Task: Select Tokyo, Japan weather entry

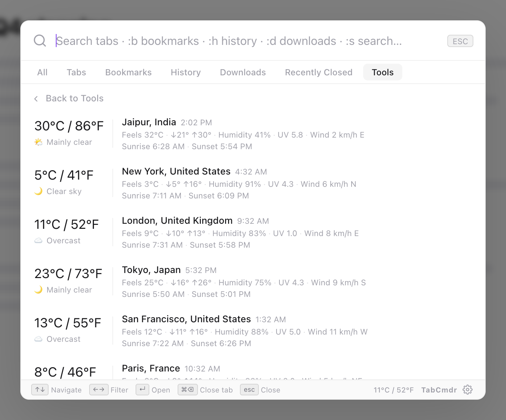Action: coord(253,282)
